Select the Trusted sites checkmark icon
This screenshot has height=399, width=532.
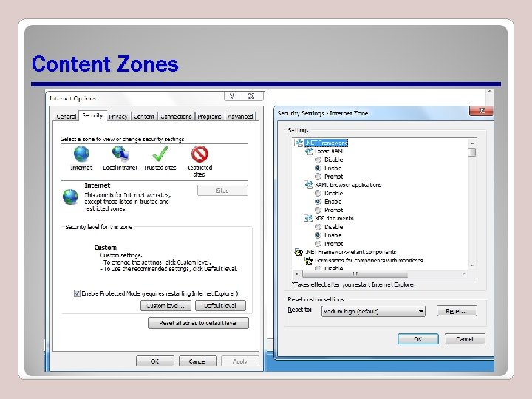click(x=160, y=154)
